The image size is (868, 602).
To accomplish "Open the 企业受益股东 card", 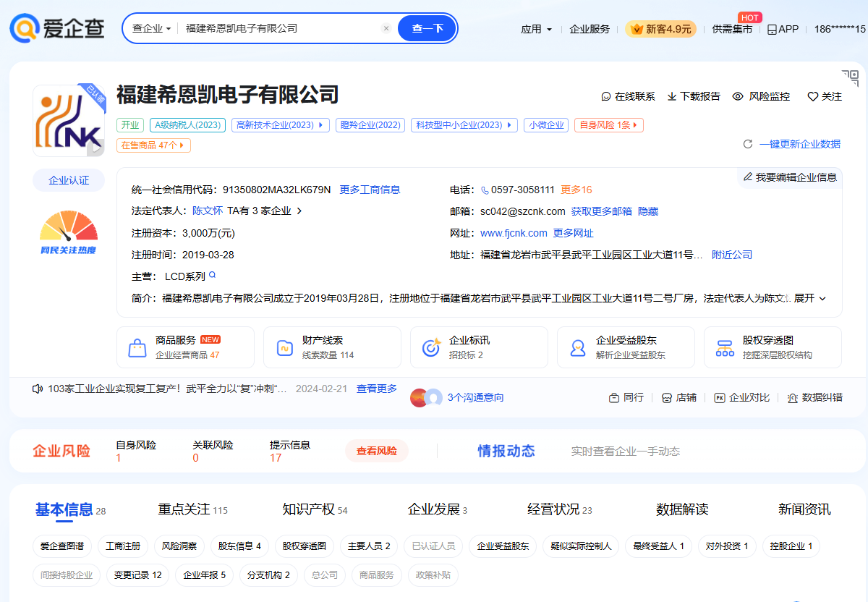I will (x=626, y=347).
